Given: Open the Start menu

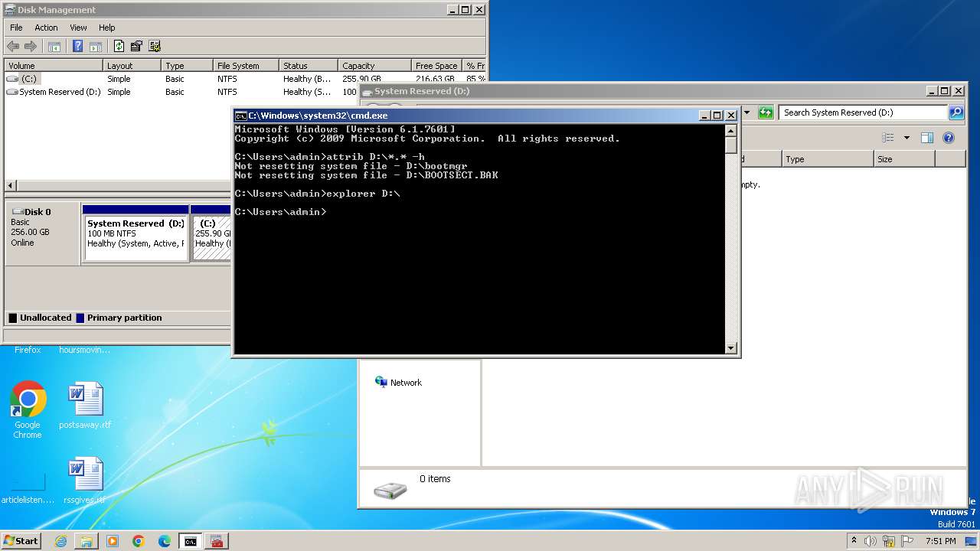Looking at the screenshot, I should [21, 541].
